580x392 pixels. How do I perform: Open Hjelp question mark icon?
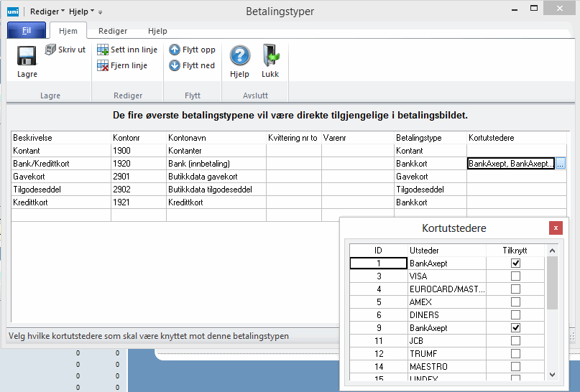click(x=239, y=56)
